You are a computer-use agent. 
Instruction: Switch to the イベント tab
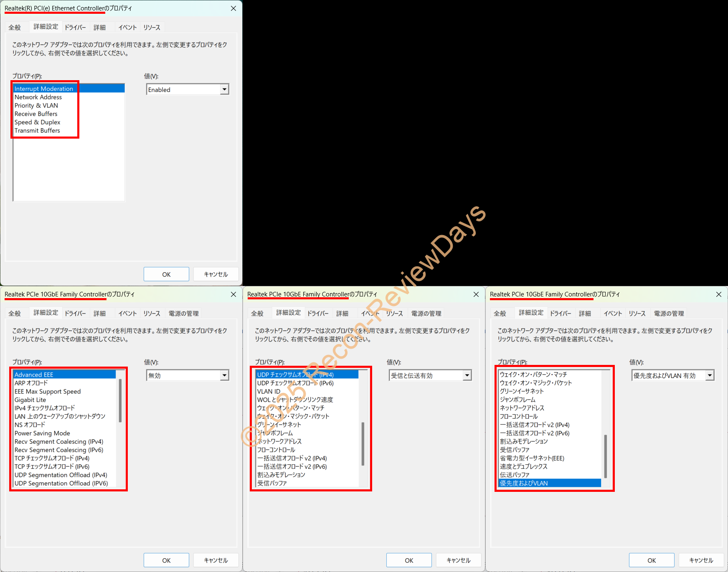click(x=127, y=27)
